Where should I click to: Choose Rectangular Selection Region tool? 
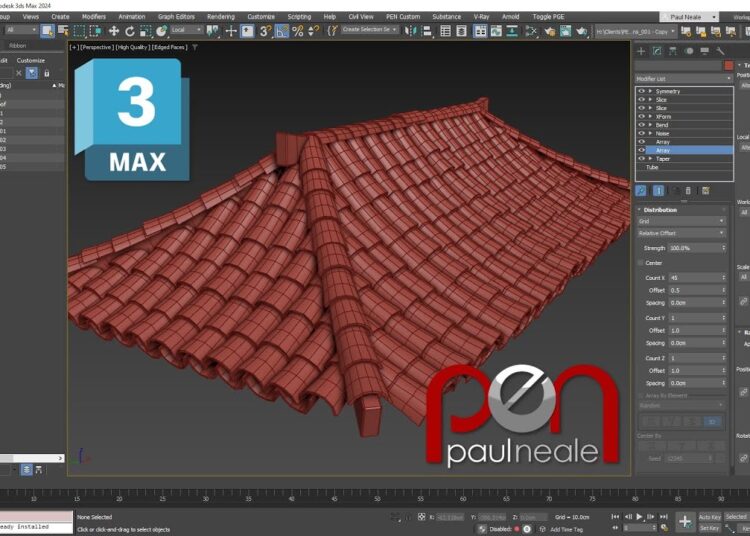[79, 31]
